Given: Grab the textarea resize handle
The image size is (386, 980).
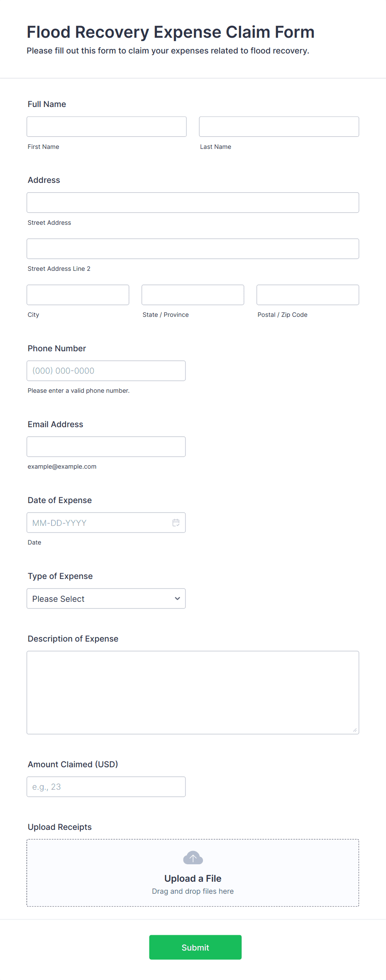Looking at the screenshot, I should click(x=355, y=730).
